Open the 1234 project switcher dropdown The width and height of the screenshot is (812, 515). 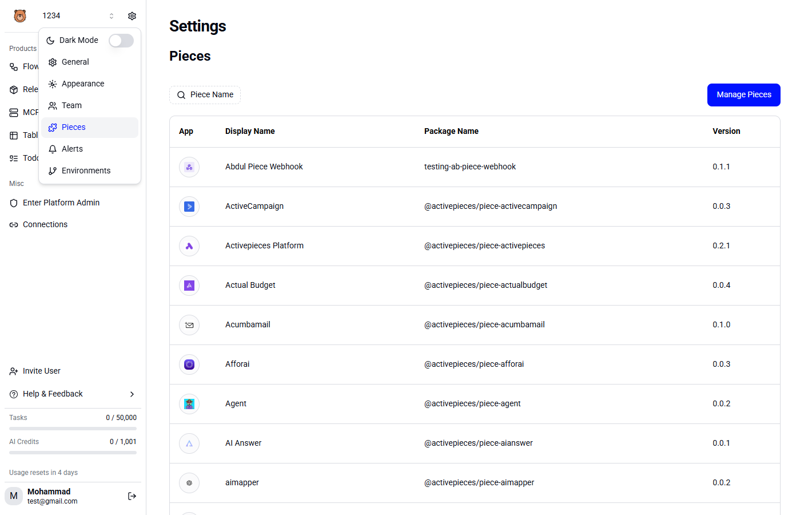[78, 16]
